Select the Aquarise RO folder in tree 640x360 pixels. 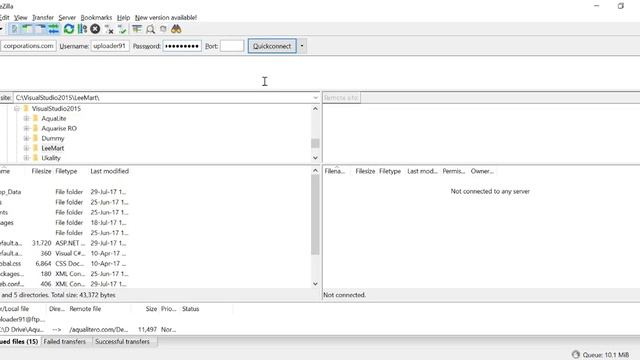(59, 128)
